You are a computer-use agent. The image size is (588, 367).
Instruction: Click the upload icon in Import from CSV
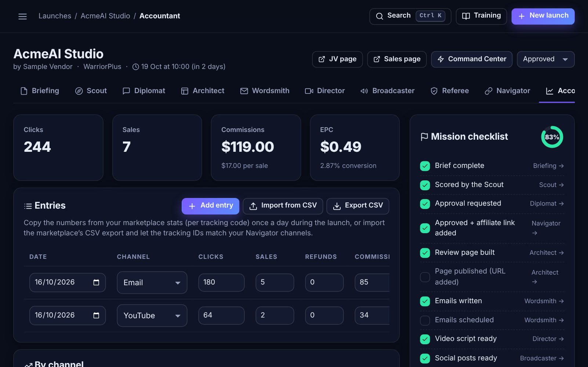[x=253, y=206]
